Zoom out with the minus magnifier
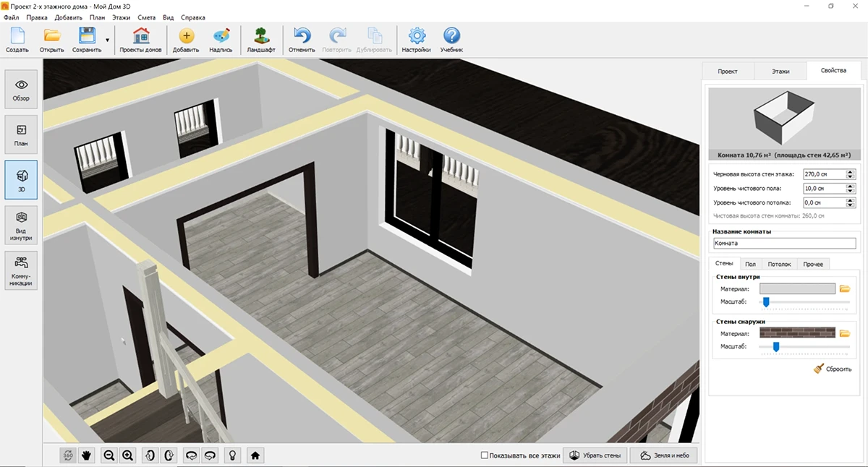868x467 pixels. pyautogui.click(x=109, y=455)
